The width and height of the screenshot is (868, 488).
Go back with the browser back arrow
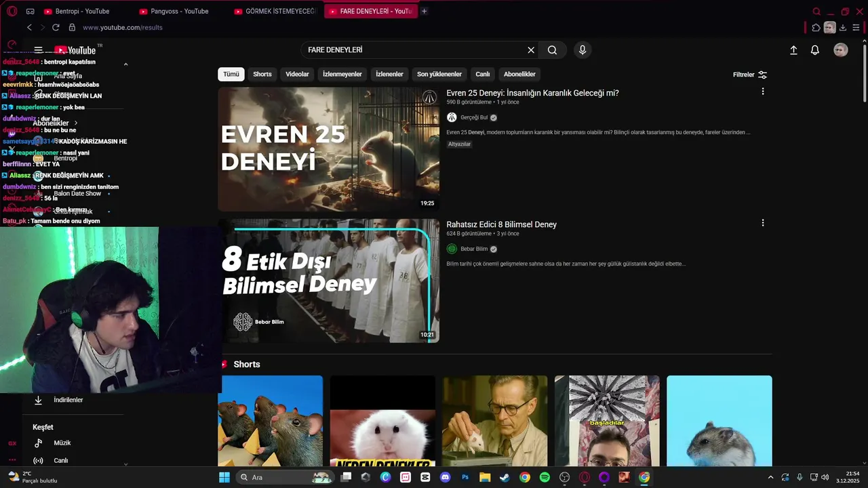point(29,27)
